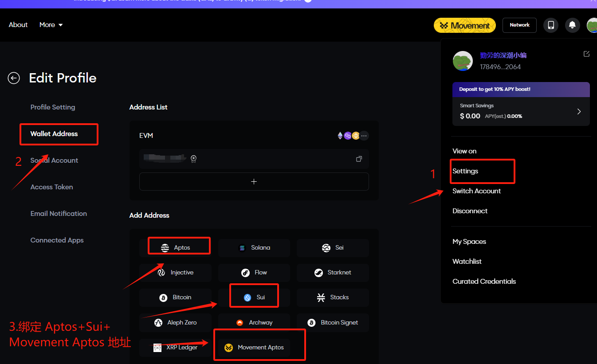Open Smart Savings with chevron arrow
Viewport: 597px width, 364px height.
579,111
